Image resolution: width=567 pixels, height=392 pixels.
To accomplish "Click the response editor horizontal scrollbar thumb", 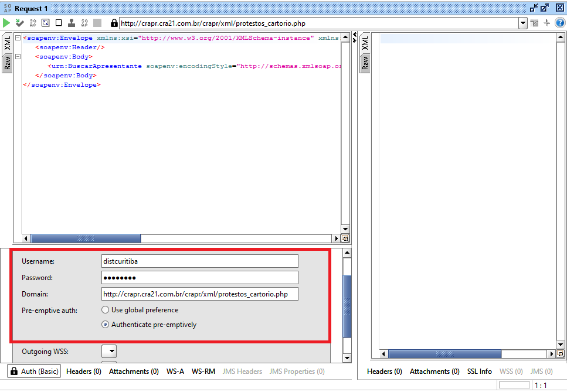I will click(445, 354).
